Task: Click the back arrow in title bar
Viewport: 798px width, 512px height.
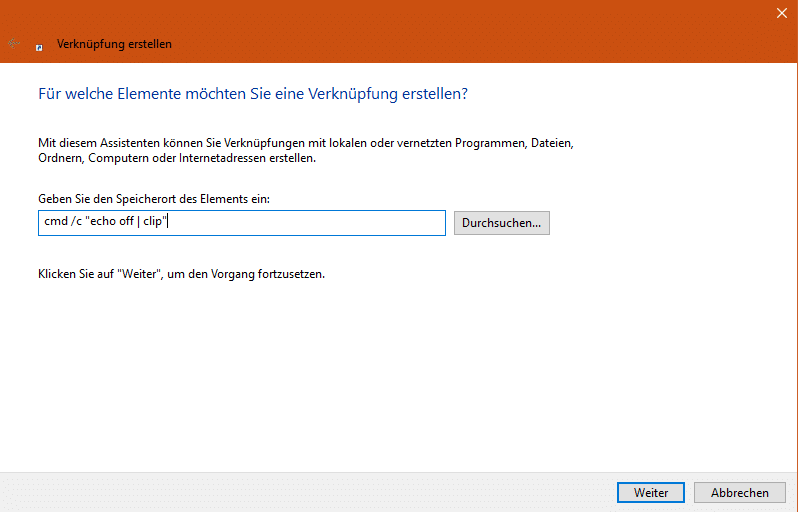Action: (x=13, y=44)
